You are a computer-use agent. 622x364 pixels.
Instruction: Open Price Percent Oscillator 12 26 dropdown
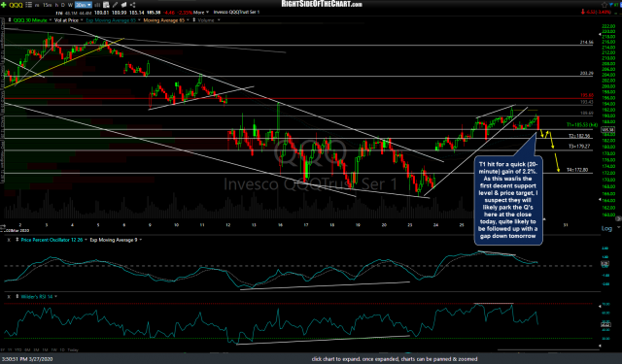click(86, 240)
